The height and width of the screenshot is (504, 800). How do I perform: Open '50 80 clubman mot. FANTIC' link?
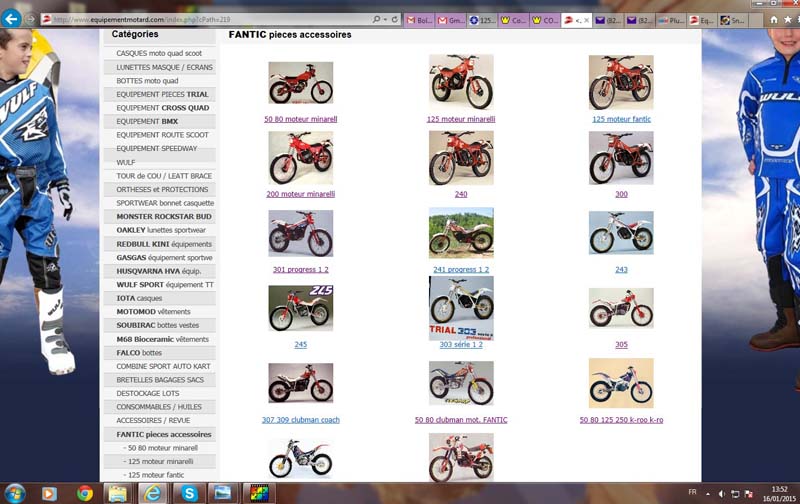pos(461,420)
